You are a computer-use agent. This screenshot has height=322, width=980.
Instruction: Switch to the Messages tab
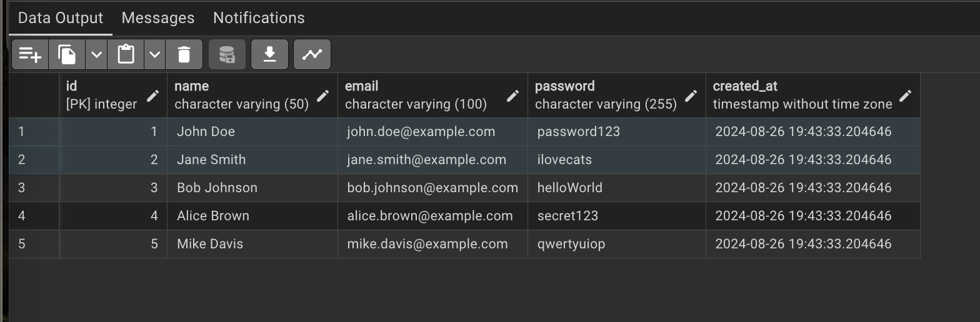[x=158, y=18]
